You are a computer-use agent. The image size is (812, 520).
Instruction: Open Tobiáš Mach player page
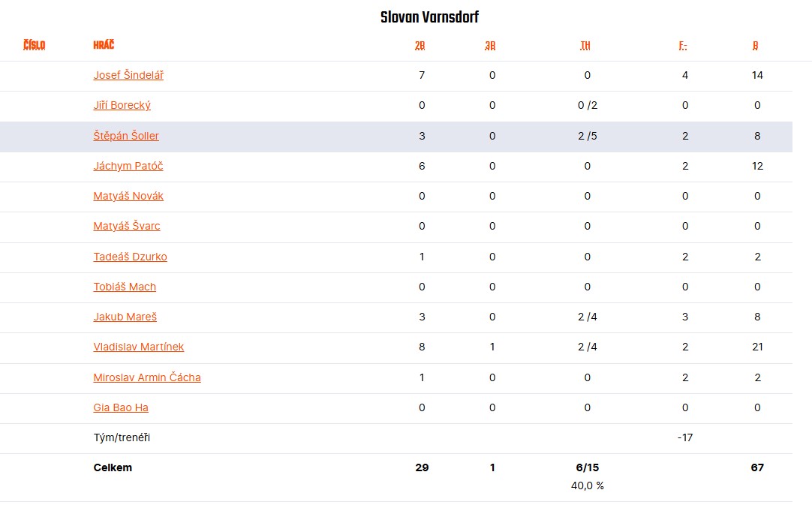(125, 287)
